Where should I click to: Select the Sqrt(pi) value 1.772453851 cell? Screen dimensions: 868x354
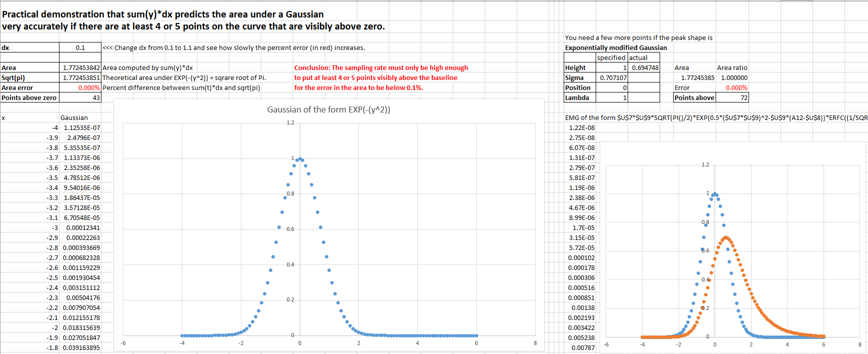coord(81,77)
